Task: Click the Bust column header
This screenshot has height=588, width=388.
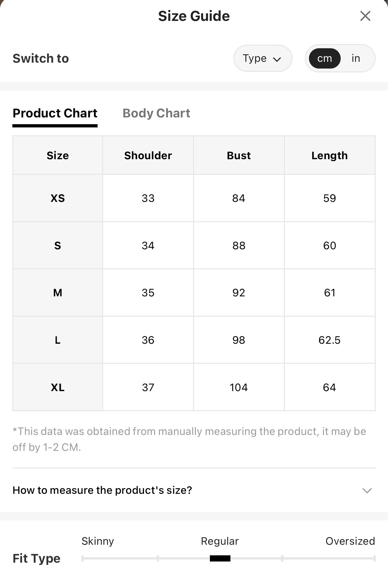Action: click(x=239, y=155)
